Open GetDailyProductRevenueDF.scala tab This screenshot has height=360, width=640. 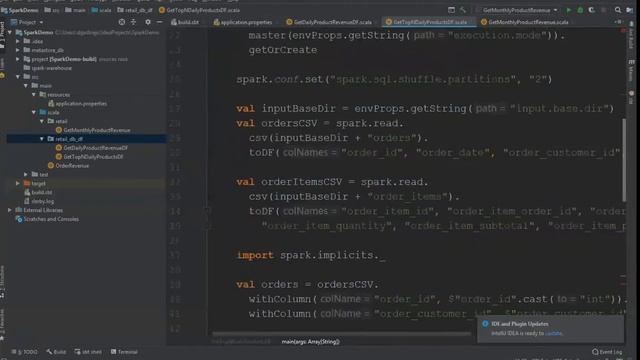pyautogui.click(x=329, y=22)
